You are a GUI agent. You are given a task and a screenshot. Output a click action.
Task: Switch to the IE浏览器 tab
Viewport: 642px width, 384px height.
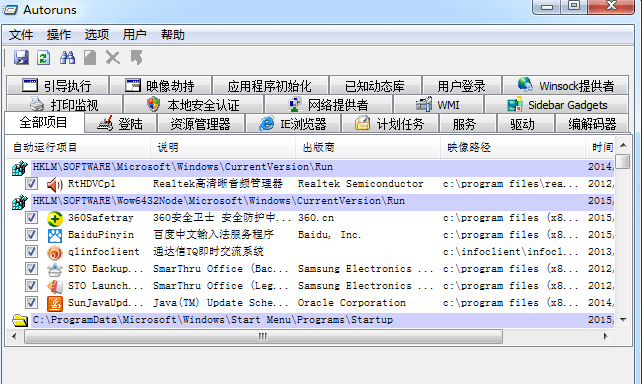(x=293, y=124)
